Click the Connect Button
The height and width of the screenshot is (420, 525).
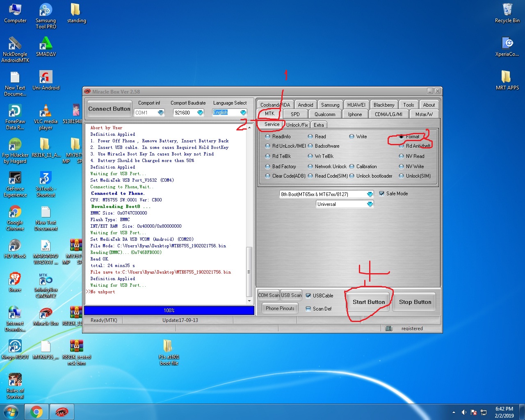(x=109, y=109)
